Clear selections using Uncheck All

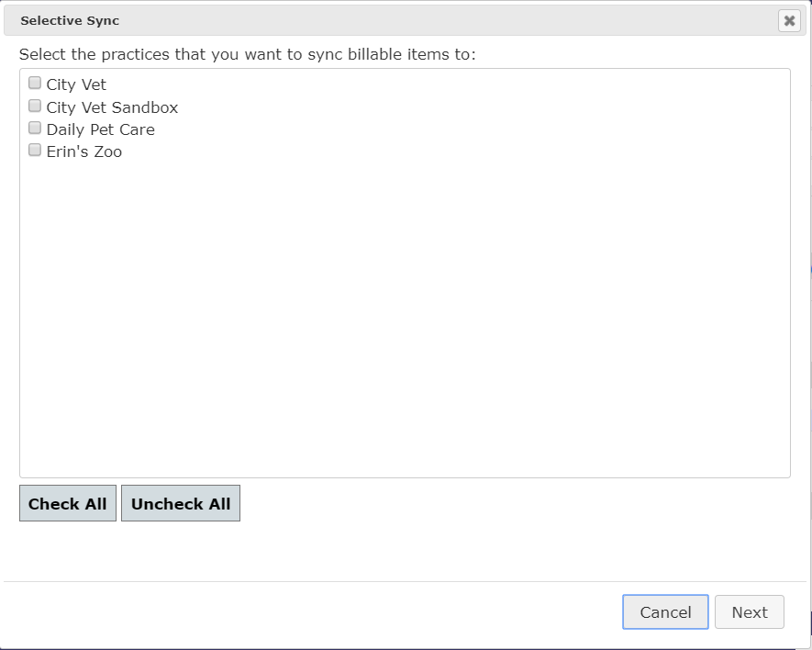181,503
